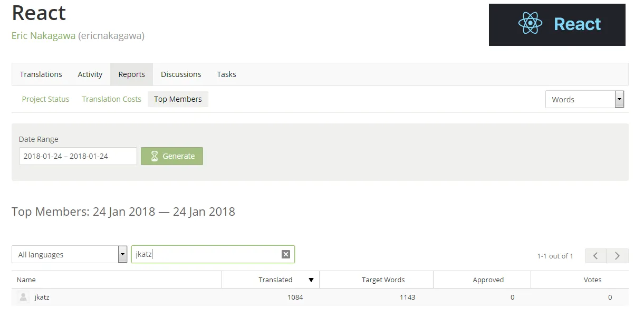Click the jkatz user avatar icon

coord(23,297)
